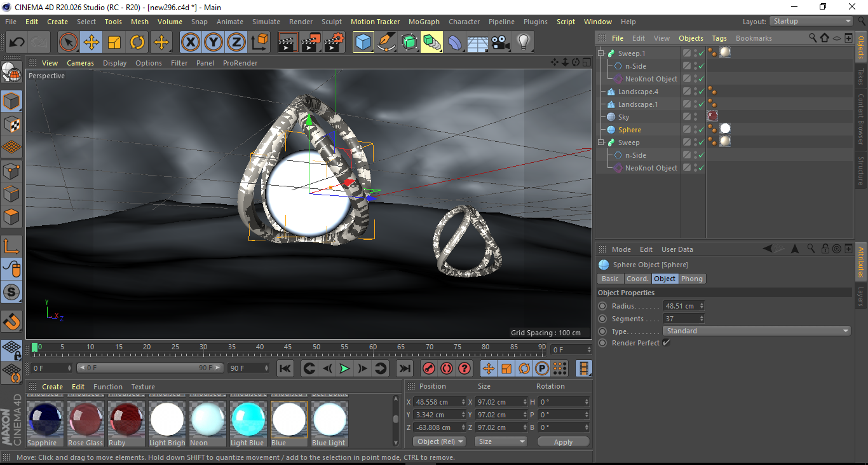Open material manager Texture menu
This screenshot has height=465, width=868.
point(143,387)
